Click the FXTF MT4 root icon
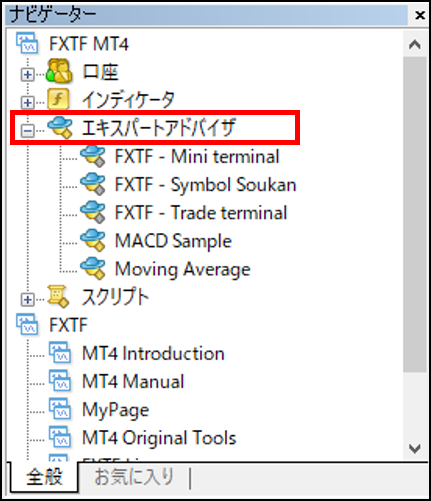The image size is (431, 501). (x=28, y=43)
